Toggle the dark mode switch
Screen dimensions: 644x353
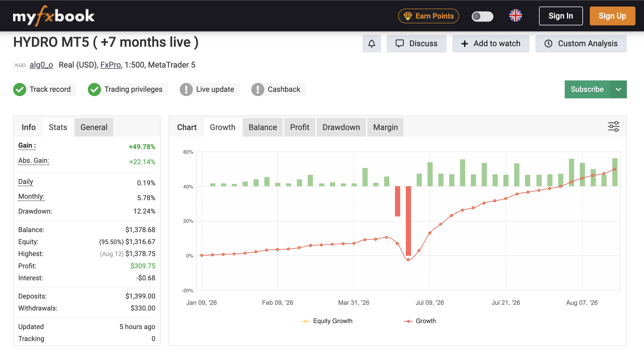click(482, 16)
